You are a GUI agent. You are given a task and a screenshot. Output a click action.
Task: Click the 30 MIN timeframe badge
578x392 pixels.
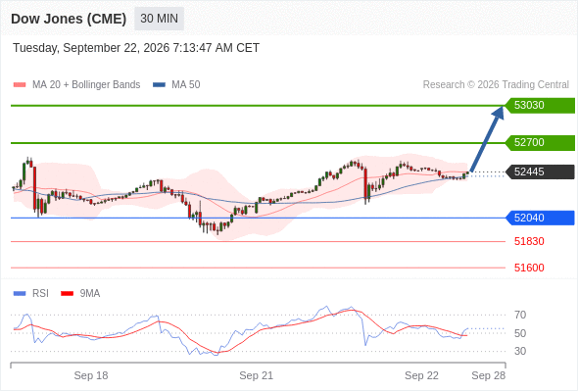click(x=159, y=19)
